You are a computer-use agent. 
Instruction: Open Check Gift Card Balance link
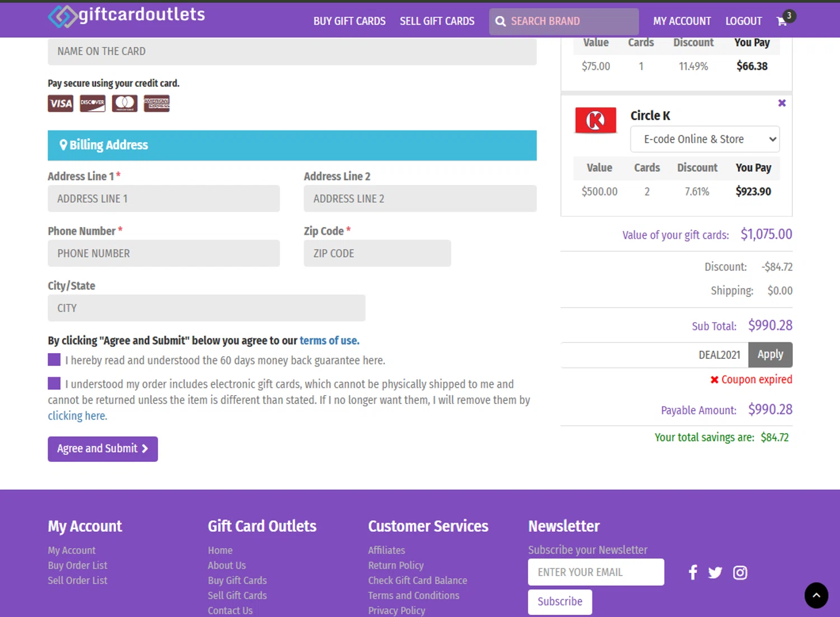(418, 581)
